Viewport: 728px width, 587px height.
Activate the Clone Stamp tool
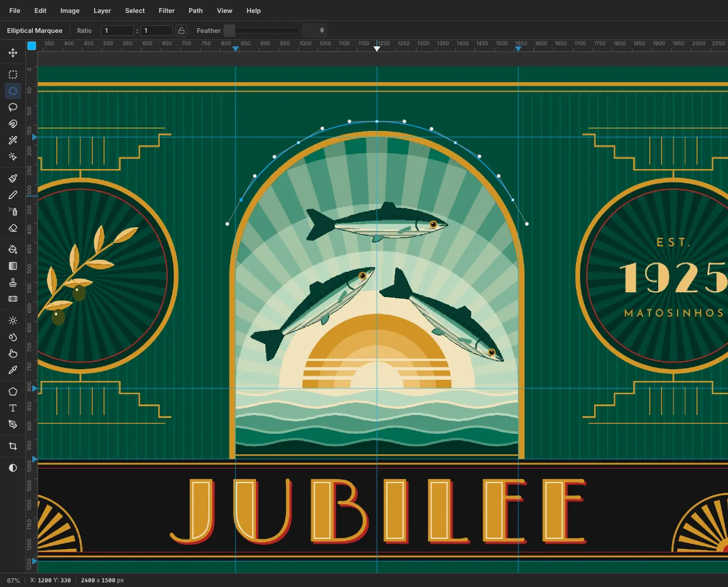[13, 282]
